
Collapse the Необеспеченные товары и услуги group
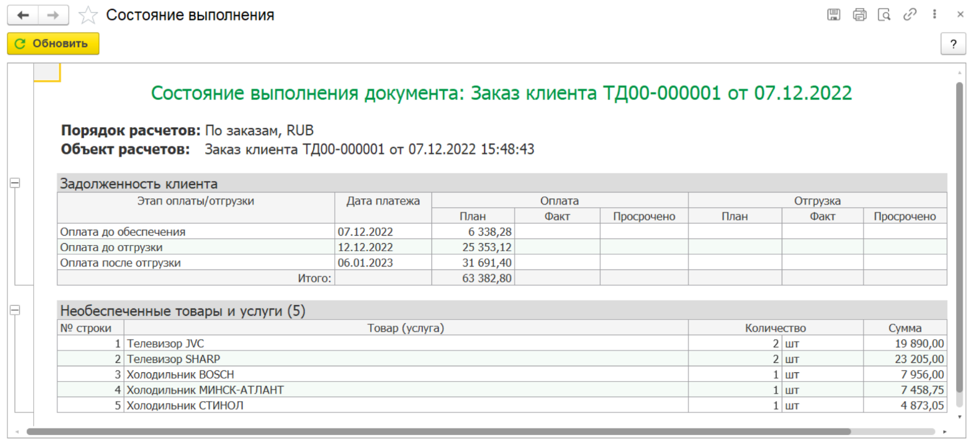[15, 310]
